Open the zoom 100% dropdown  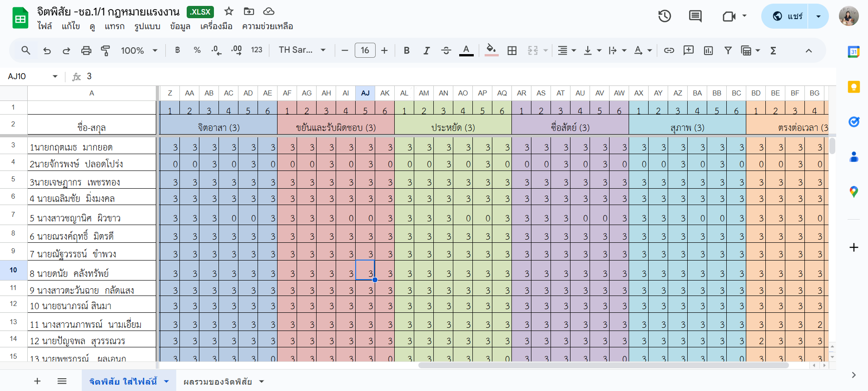tap(139, 50)
